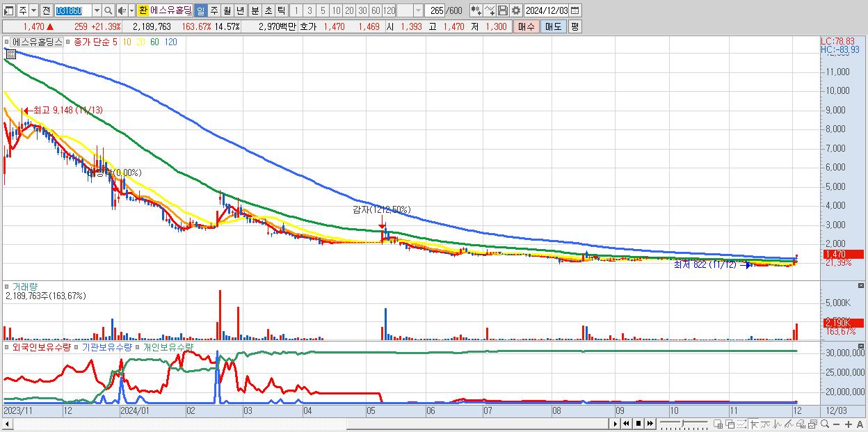Select the 일 daily period toggle
Viewport: 868px width, 432px height.
click(x=201, y=10)
